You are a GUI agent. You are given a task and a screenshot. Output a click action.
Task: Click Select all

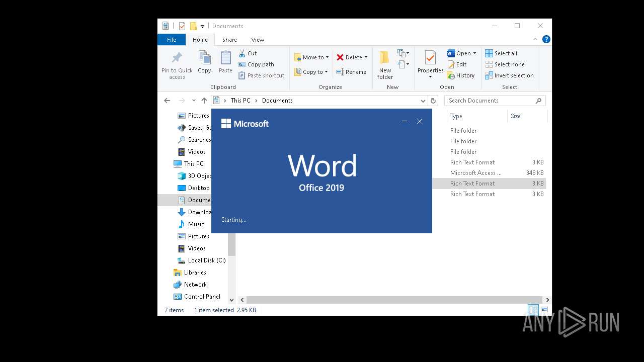tap(501, 53)
